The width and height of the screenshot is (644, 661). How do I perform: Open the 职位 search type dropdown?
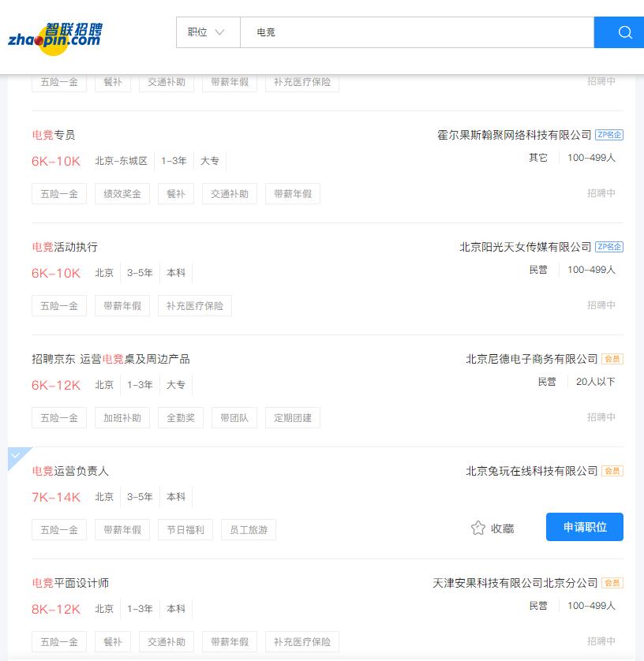pos(207,32)
